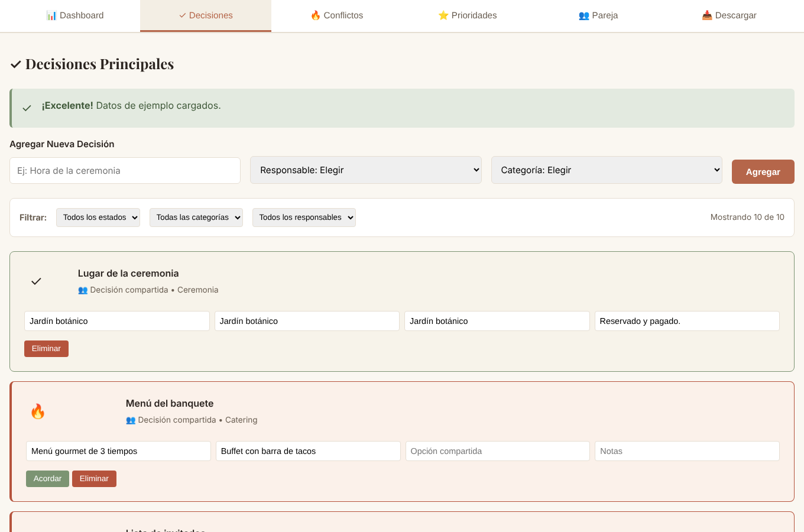The width and height of the screenshot is (804, 532).
Task: Click the Notas field for Menú del banquete
Action: point(687,451)
